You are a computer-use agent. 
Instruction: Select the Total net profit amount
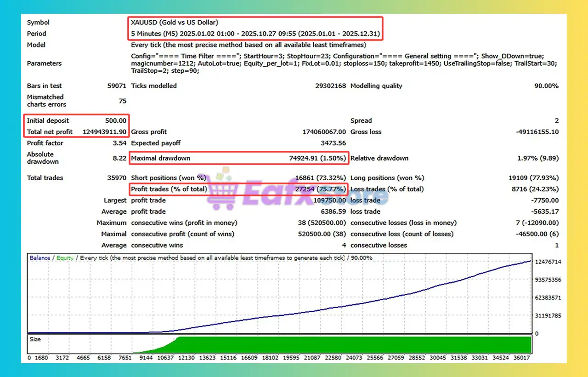[104, 132]
